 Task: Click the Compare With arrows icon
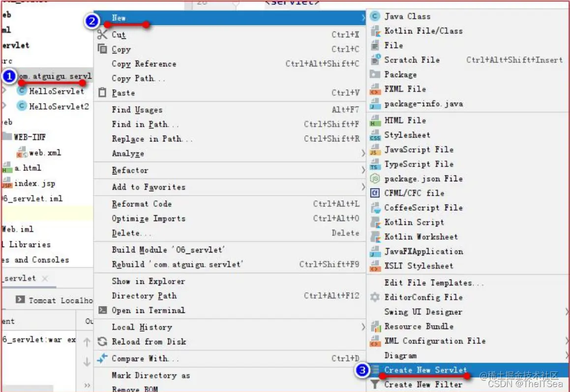pyautogui.click(x=102, y=358)
